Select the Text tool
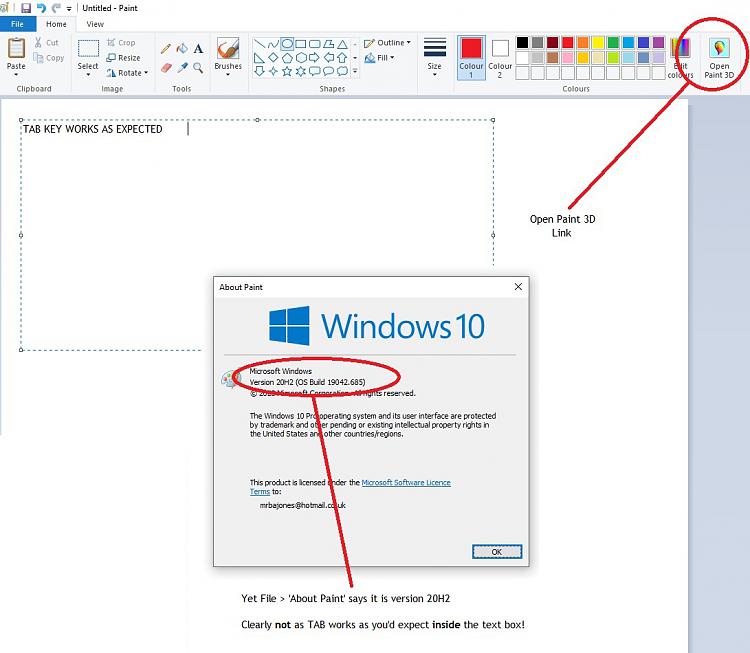Viewport: 750px width, 653px height. 198,48
